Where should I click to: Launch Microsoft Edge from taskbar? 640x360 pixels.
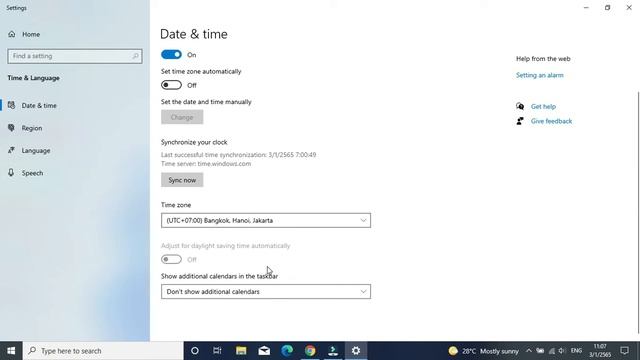pyautogui.click(x=287, y=351)
